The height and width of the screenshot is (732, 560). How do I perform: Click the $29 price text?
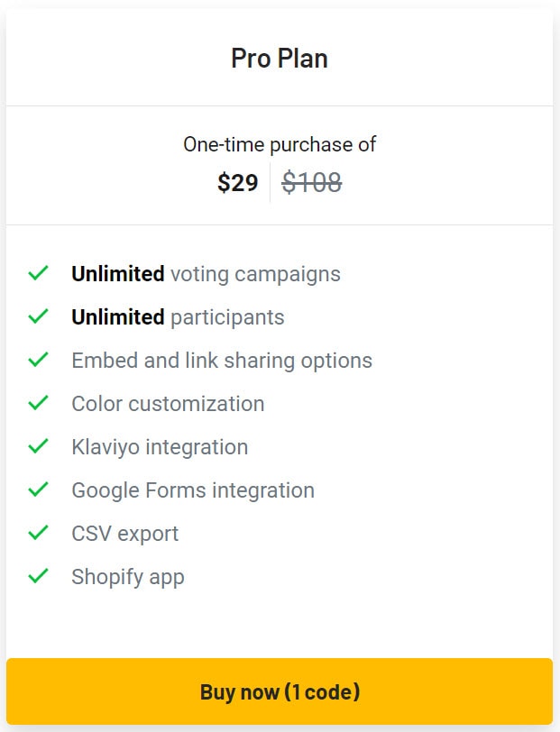point(238,182)
